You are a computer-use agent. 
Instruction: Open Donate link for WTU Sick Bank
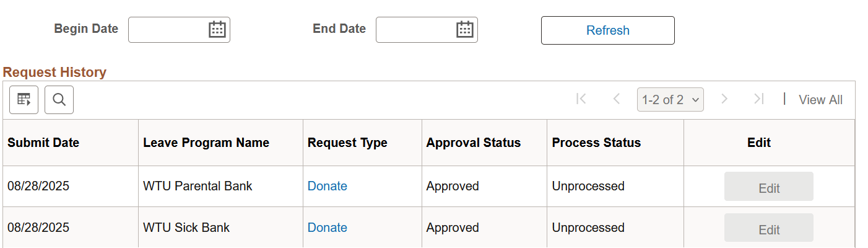[x=328, y=228]
